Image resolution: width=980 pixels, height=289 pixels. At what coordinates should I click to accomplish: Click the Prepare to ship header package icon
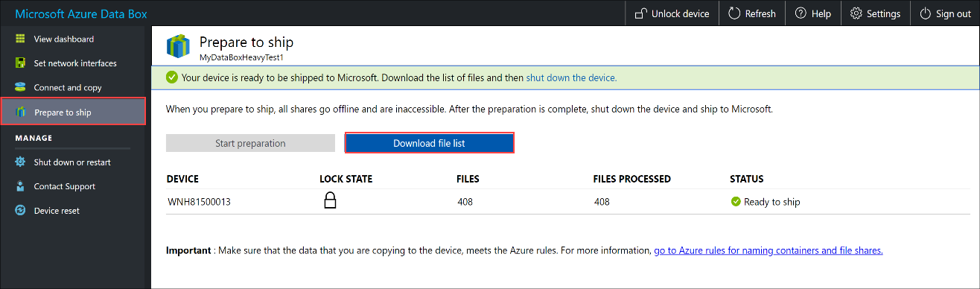[179, 47]
